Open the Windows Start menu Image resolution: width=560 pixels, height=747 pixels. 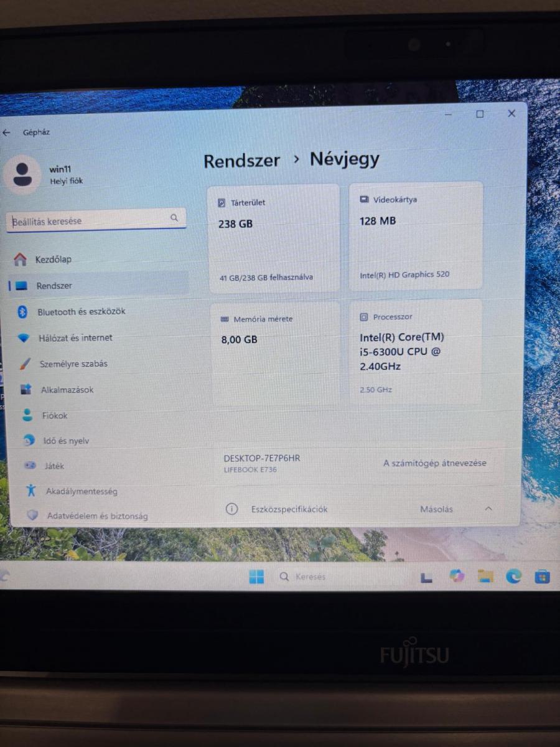tap(256, 576)
